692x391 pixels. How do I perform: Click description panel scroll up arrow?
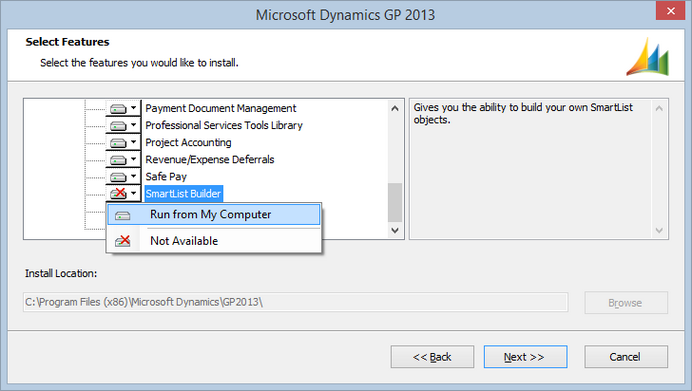659,108
